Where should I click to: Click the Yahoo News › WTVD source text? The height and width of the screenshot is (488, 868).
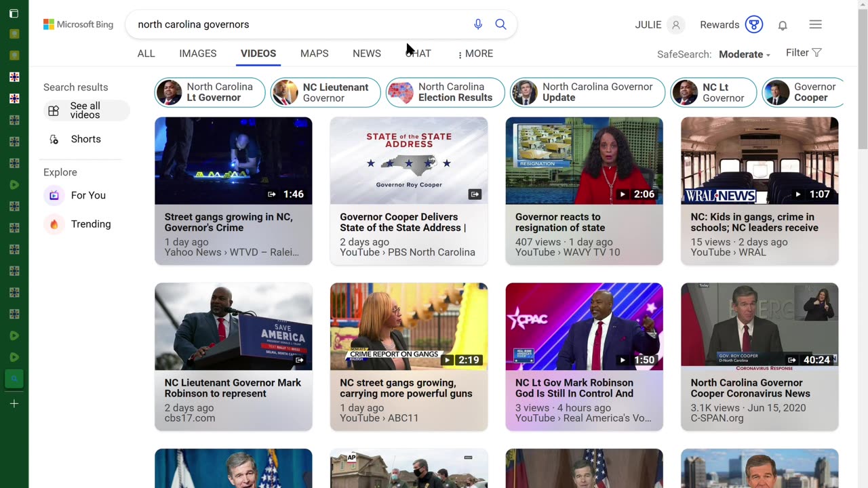231,252
